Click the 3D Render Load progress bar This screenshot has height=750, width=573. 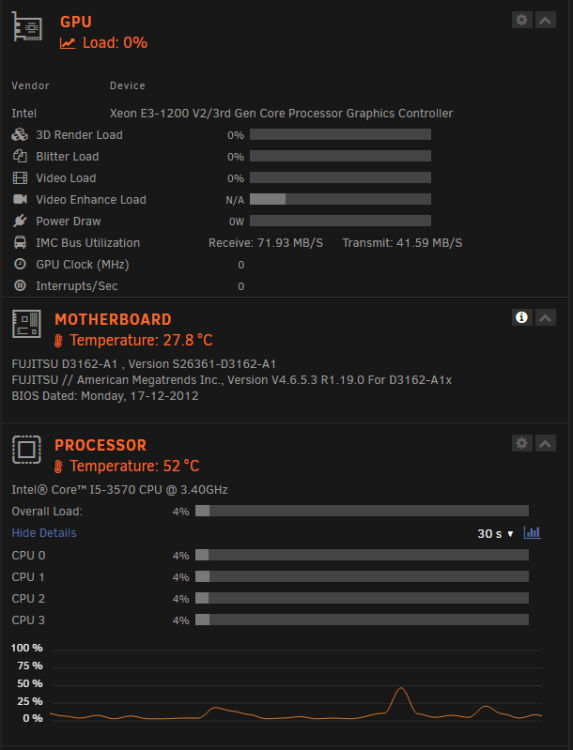[x=340, y=134]
